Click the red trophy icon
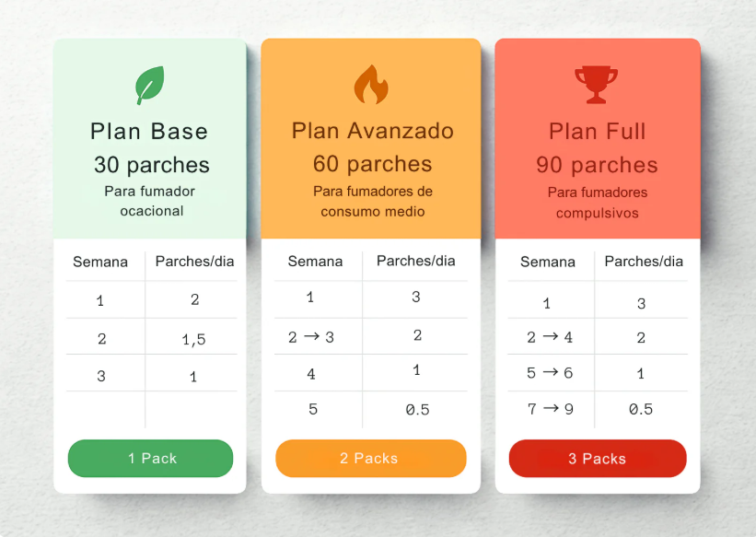The width and height of the screenshot is (756, 537). coord(597,85)
